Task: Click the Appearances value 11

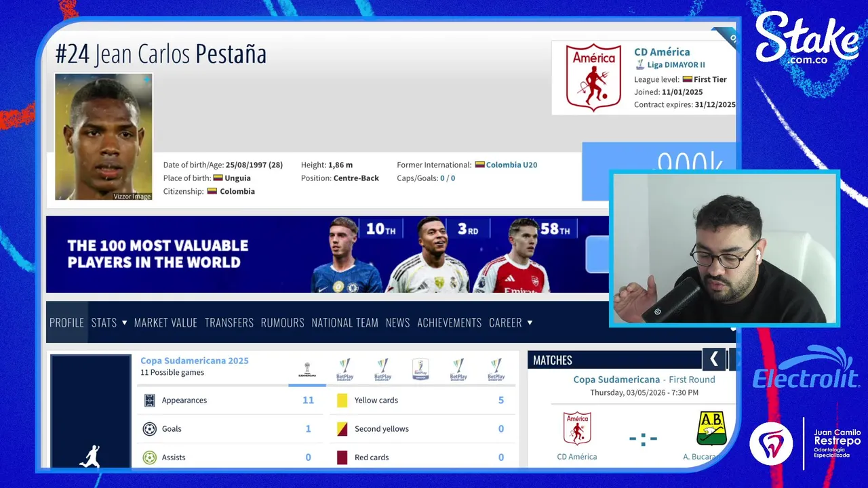Action: 308,401
